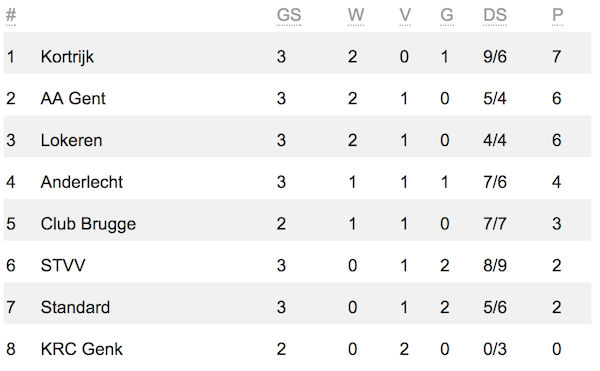Click the DS goal difference header
The width and height of the screenshot is (600, 371).
point(495,15)
